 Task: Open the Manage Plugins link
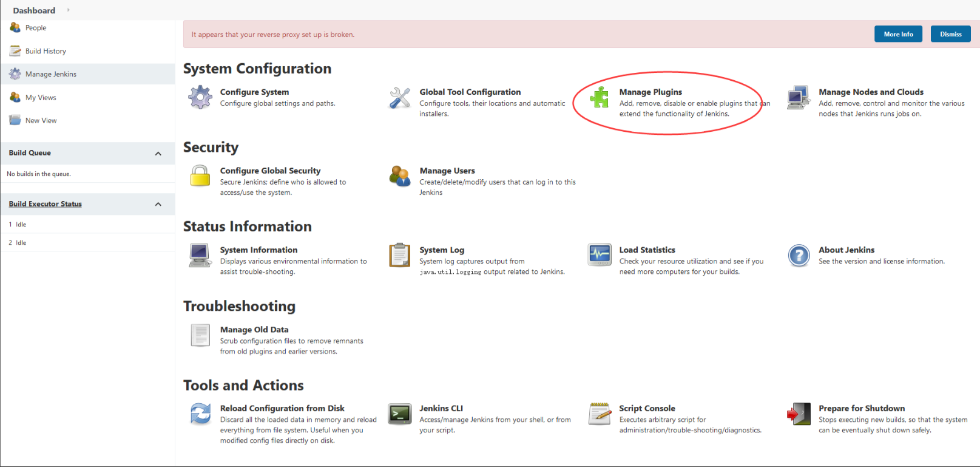(651, 92)
